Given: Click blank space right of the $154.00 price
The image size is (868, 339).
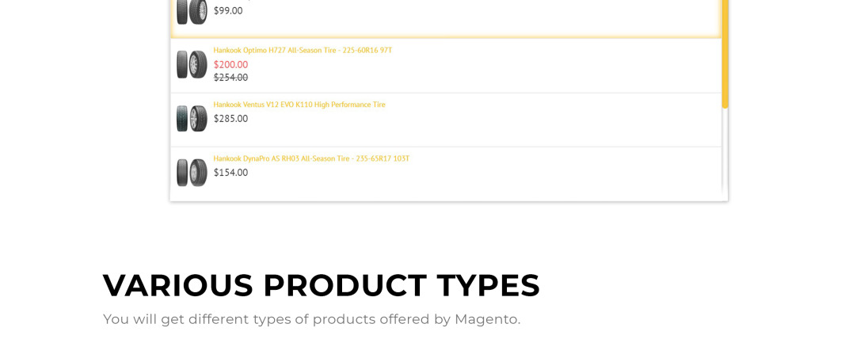Looking at the screenshot, I should click(x=475, y=173).
